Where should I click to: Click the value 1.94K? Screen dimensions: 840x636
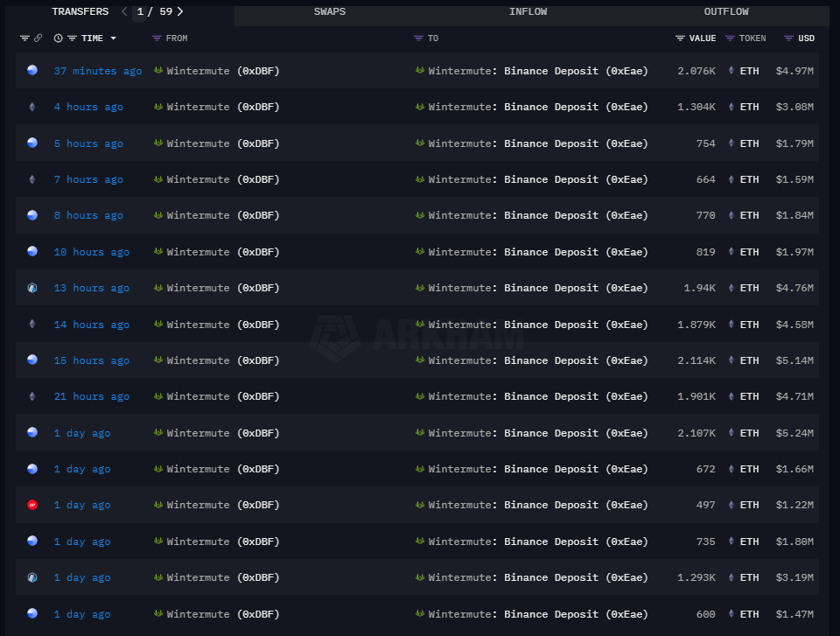(x=699, y=288)
